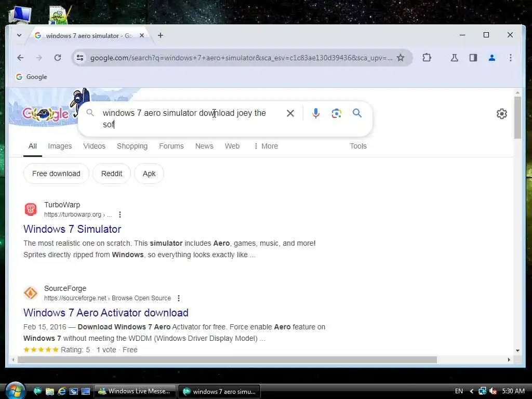
Task: Switch to Images results tab
Action: (x=60, y=146)
